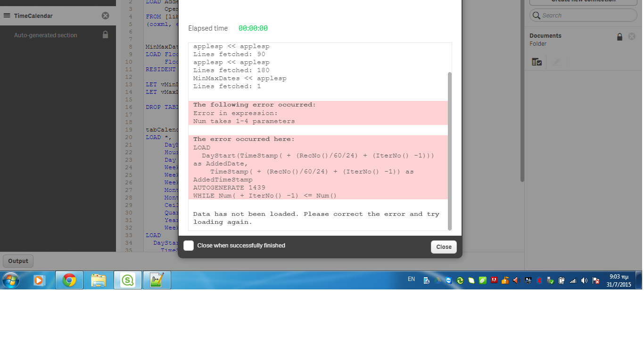The height and width of the screenshot is (362, 644).
Task: Click the Bluetooth tray icon
Action: (x=539, y=280)
